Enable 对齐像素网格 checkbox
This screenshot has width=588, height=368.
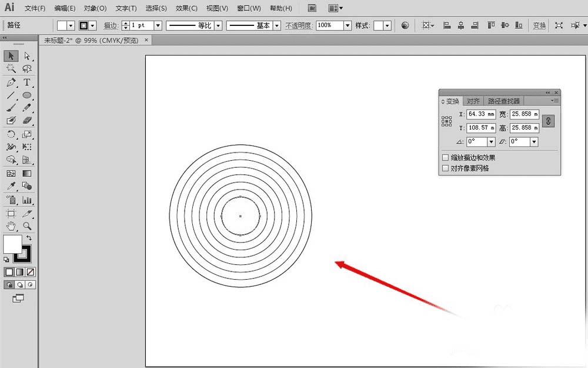point(446,168)
